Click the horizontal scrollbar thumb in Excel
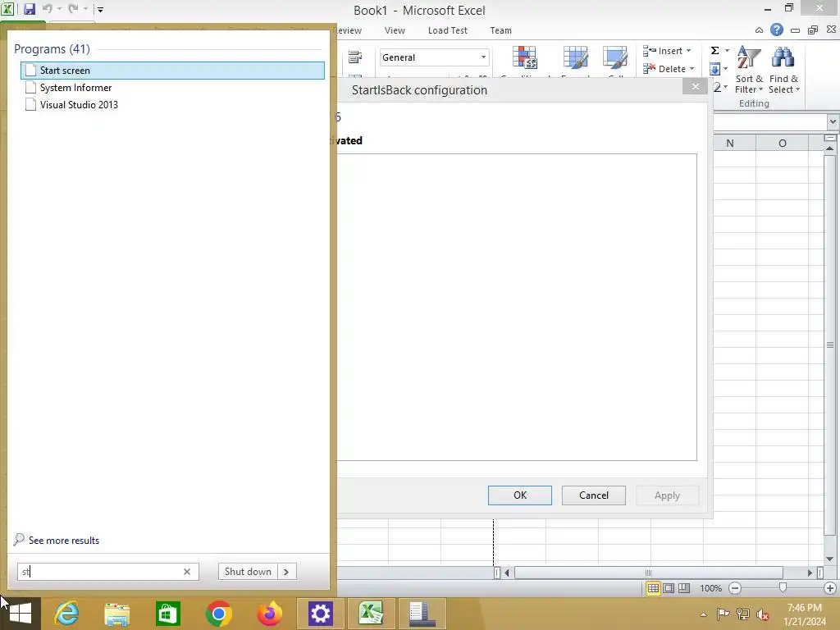This screenshot has height=630, width=840. click(648, 573)
